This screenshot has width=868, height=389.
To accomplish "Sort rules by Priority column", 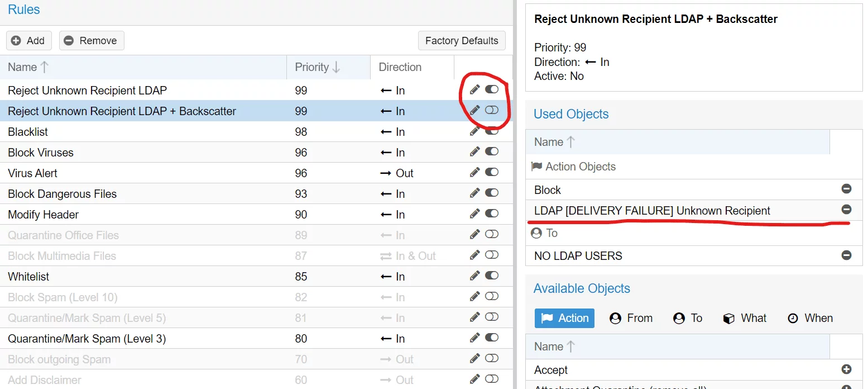I will [x=317, y=67].
